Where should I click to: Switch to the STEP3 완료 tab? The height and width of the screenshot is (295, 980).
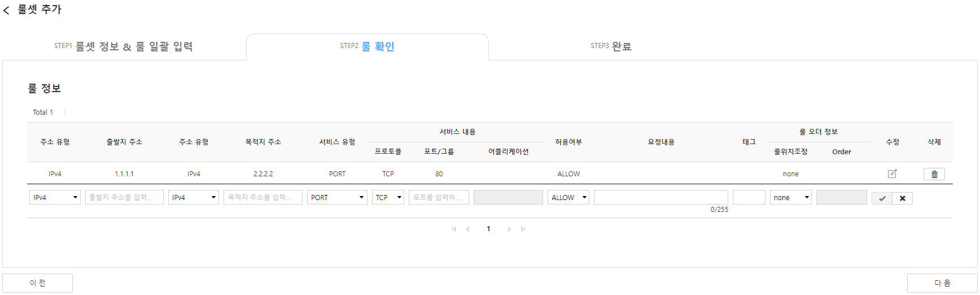click(x=611, y=46)
